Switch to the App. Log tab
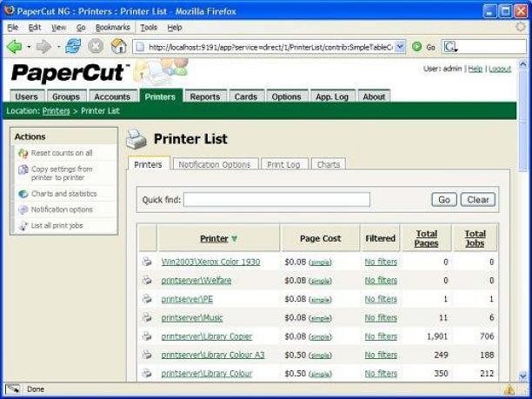Image resolution: width=532 pixels, height=399 pixels. 332,96
